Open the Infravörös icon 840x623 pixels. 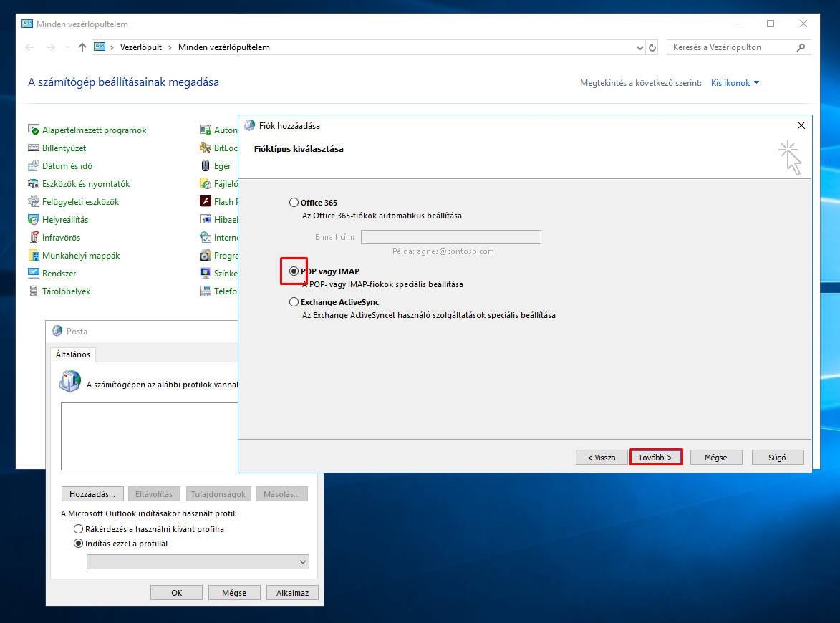(x=33, y=237)
